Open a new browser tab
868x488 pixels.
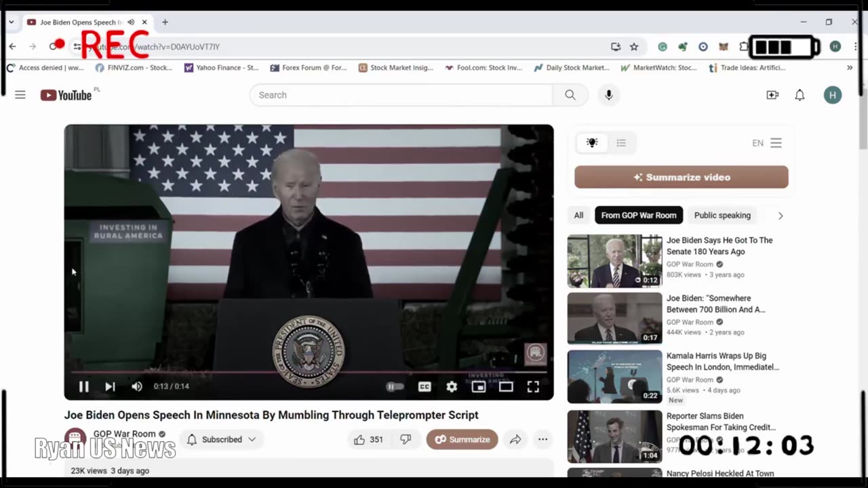point(165,22)
